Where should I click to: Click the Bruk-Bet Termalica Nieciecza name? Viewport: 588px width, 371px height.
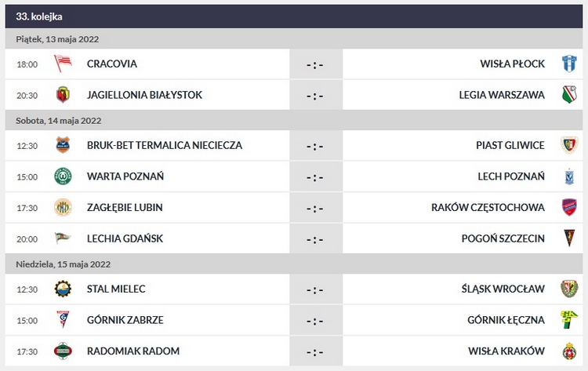tap(165, 145)
